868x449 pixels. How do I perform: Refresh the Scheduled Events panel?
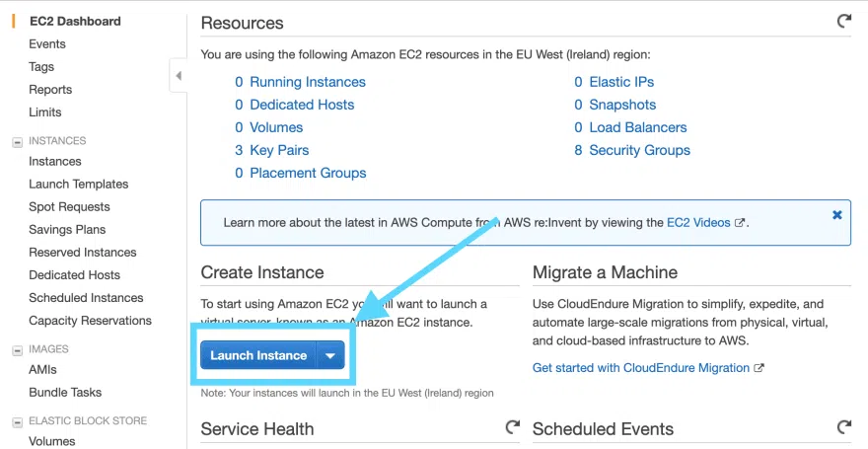coord(843,427)
